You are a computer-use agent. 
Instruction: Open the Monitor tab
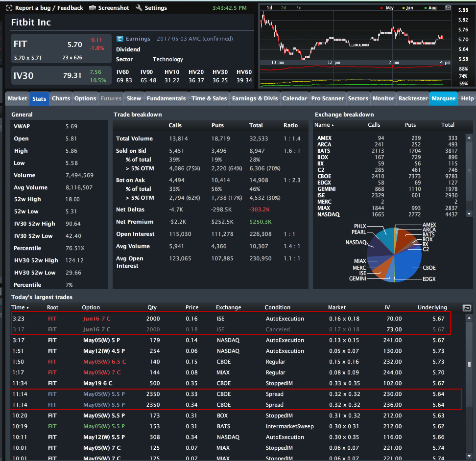coord(383,98)
